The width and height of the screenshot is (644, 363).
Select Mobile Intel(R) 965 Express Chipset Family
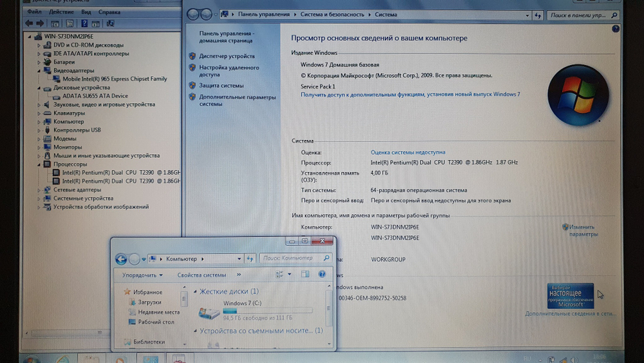tap(115, 79)
